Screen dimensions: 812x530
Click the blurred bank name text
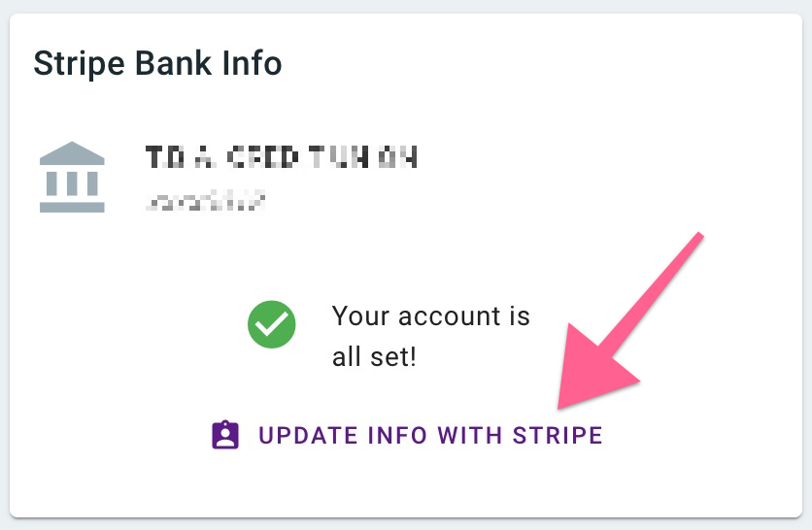tap(282, 157)
